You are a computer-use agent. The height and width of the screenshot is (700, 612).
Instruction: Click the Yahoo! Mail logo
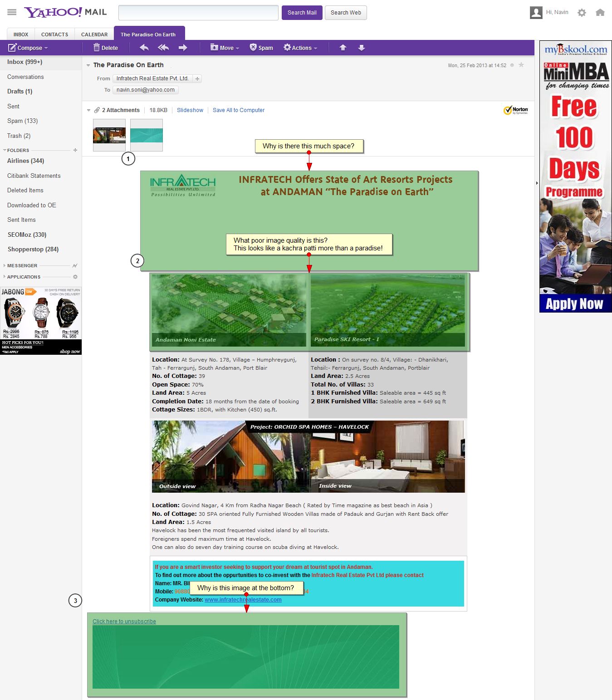tap(66, 12)
